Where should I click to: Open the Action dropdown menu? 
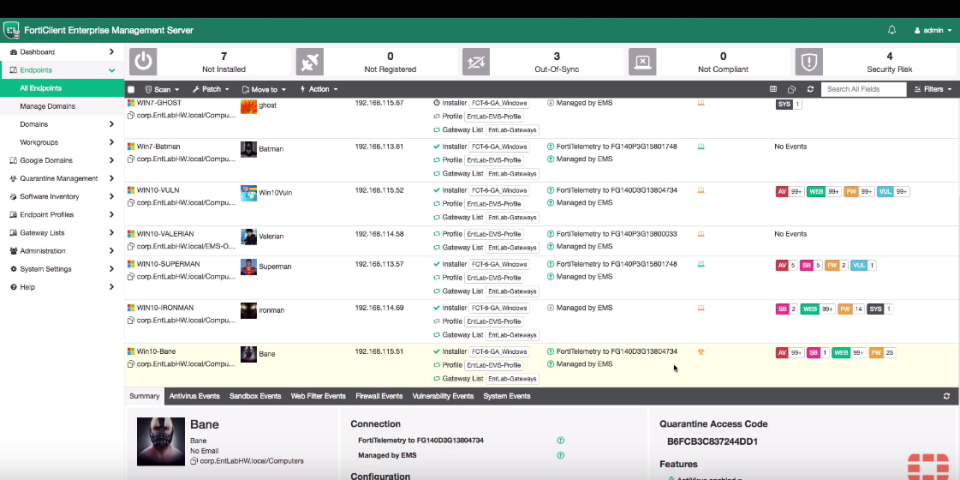318,89
